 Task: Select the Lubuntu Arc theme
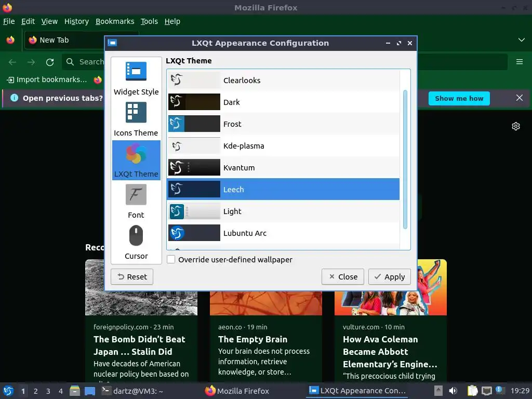[283, 233]
